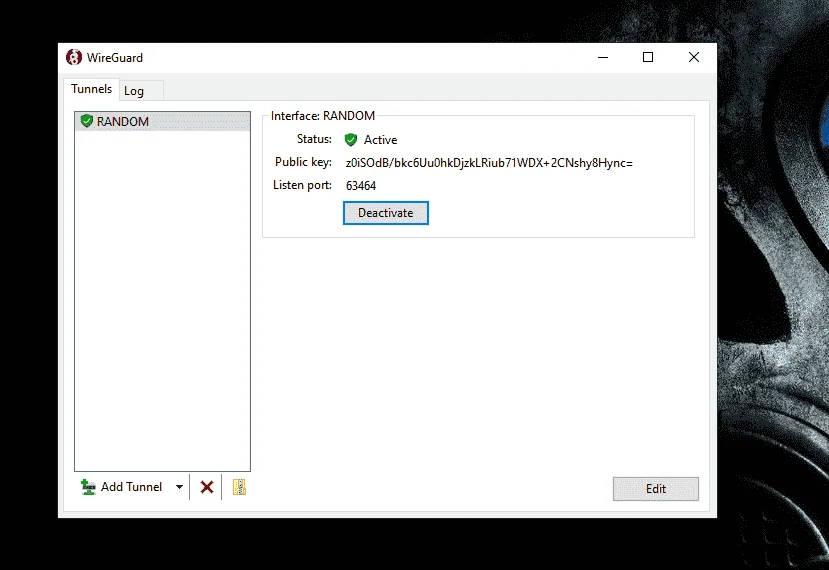Minimize the WireGuard window
Viewport: 829px width, 570px height.
pyautogui.click(x=603, y=57)
